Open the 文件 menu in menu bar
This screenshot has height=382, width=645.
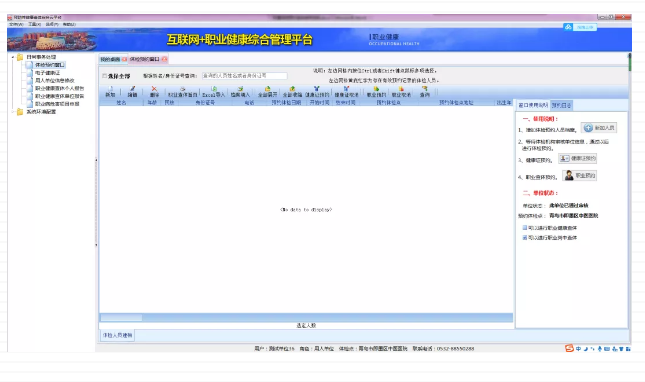[x=16, y=24]
